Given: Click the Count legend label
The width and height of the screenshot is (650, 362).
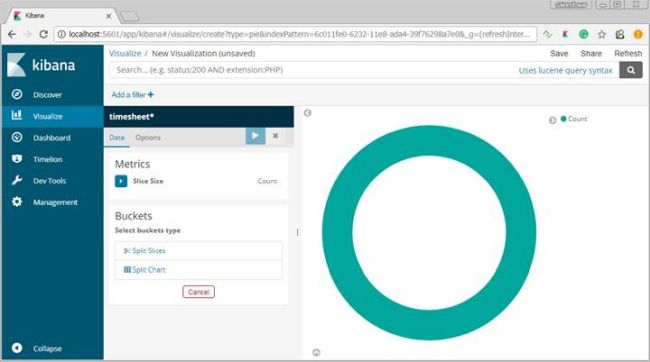Looking at the screenshot, I should pos(577,119).
